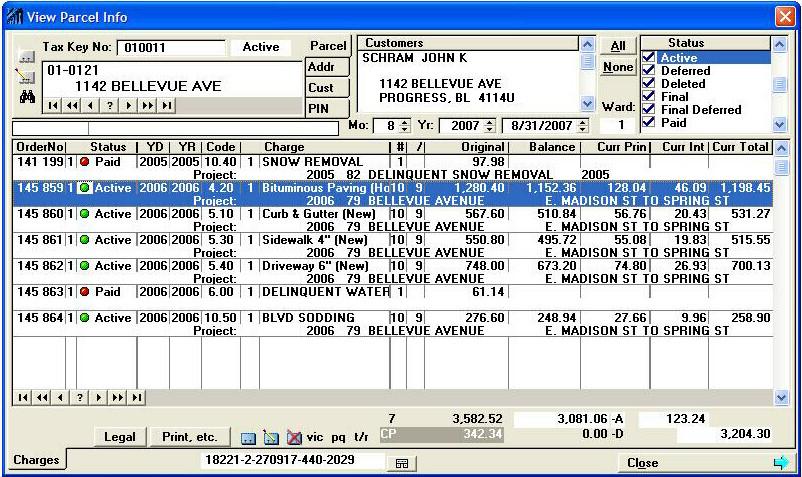Image resolution: width=802 pixels, height=477 pixels.
Task: Click the red X delete icon near Print
Action: 294,438
